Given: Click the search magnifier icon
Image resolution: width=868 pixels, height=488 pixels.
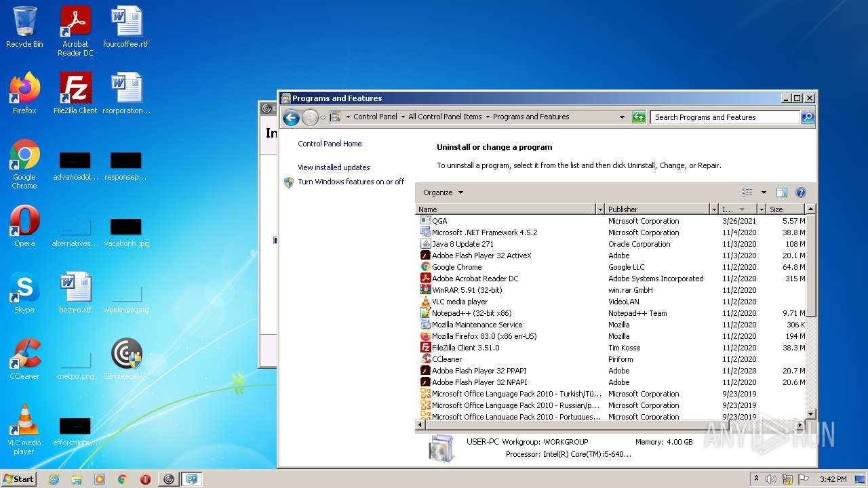Looking at the screenshot, I should tap(807, 117).
